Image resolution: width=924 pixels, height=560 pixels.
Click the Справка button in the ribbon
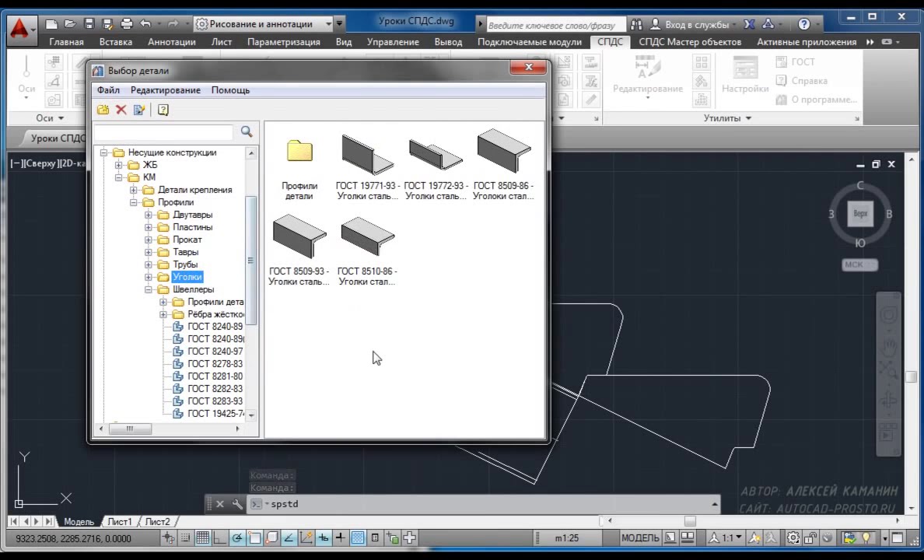pyautogui.click(x=802, y=81)
